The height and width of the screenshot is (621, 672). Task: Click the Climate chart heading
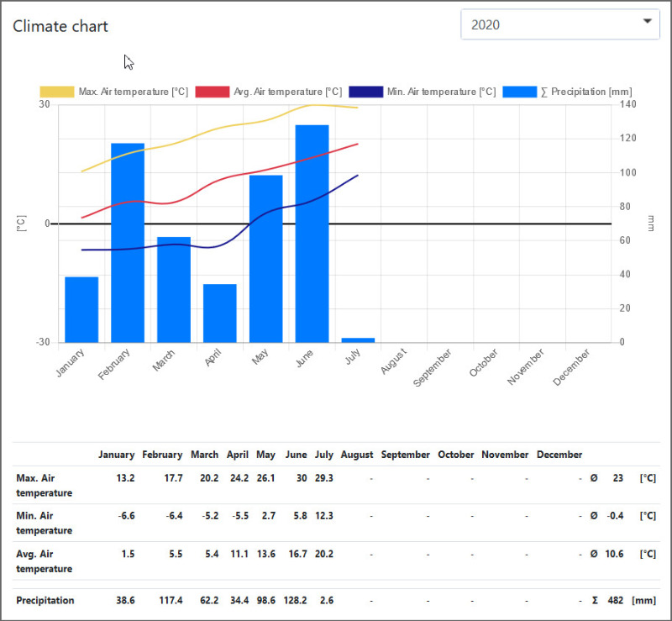tap(60, 26)
